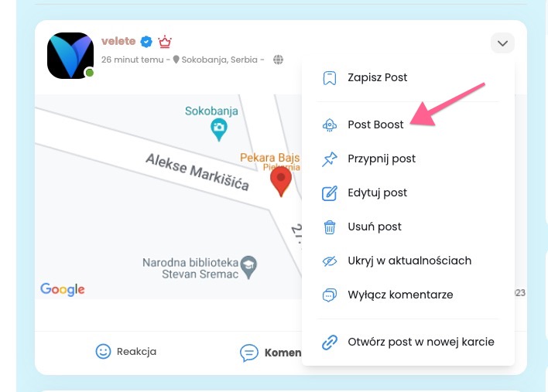This screenshot has height=392, width=548.
Task: Click the bookmark icon for Zapisz Post
Action: [x=329, y=78]
